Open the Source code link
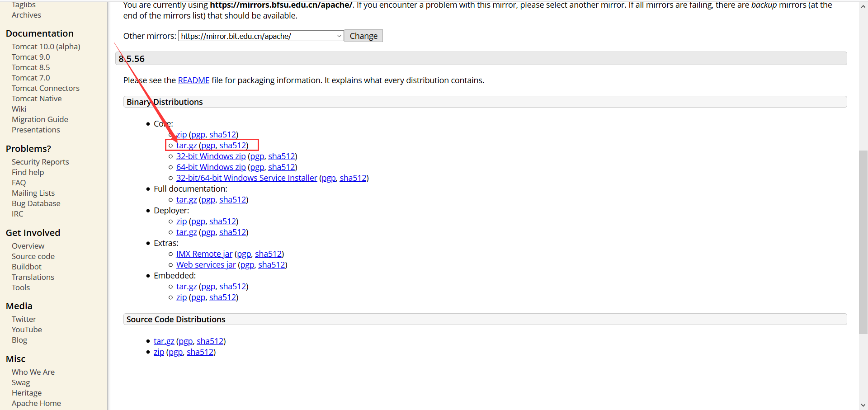868x410 pixels. pos(33,256)
